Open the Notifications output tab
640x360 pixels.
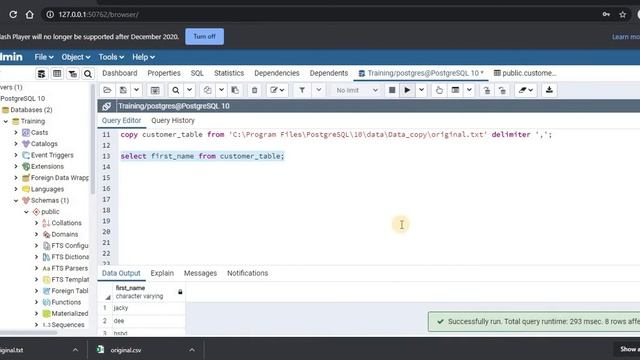[x=247, y=273]
